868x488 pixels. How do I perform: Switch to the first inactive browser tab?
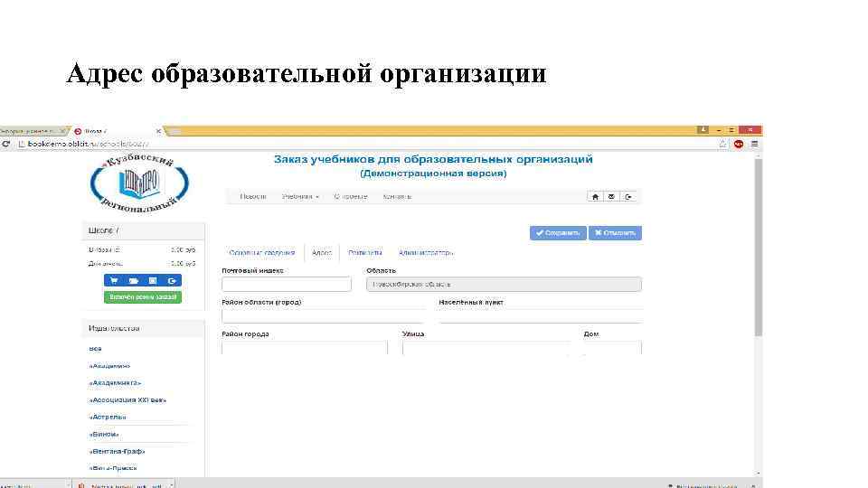tap(33, 131)
